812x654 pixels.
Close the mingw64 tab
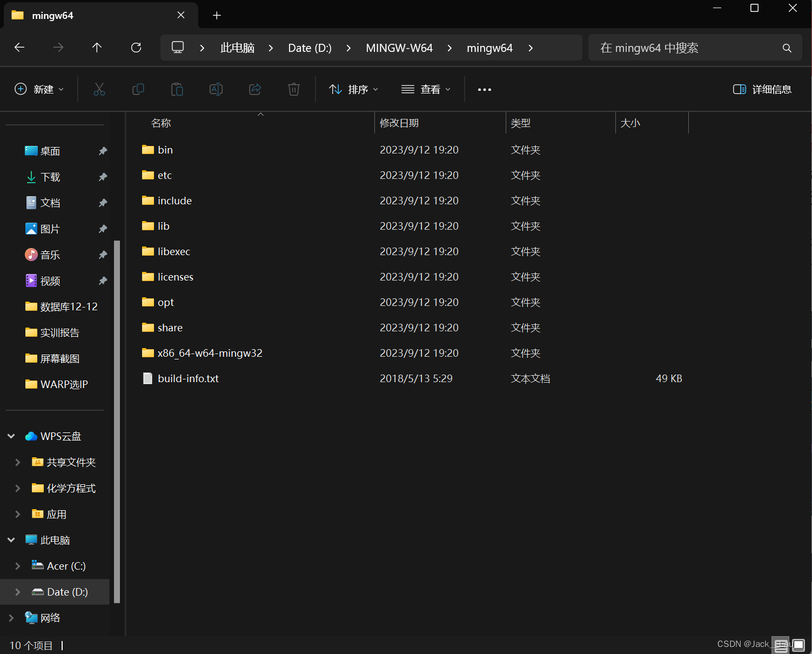pos(181,15)
